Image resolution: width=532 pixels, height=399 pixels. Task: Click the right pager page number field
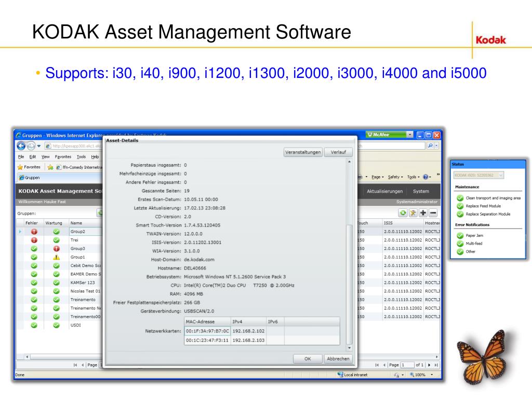click(407, 365)
